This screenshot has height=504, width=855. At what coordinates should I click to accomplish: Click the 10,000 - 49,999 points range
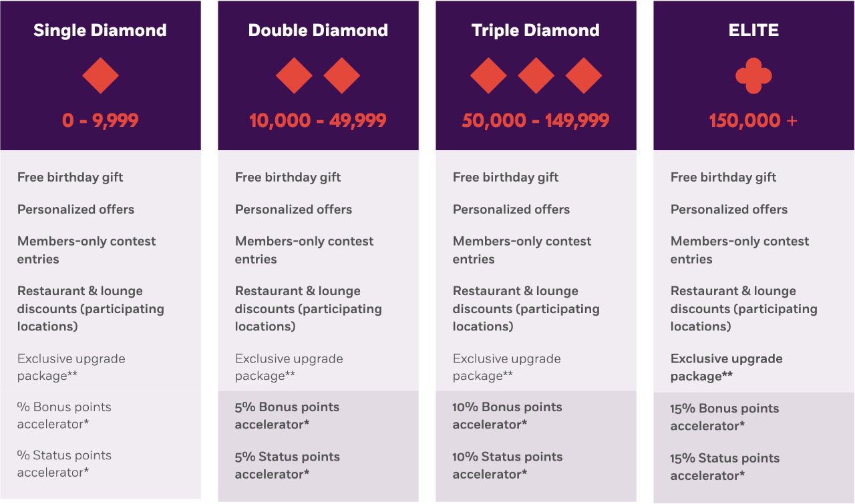318,121
